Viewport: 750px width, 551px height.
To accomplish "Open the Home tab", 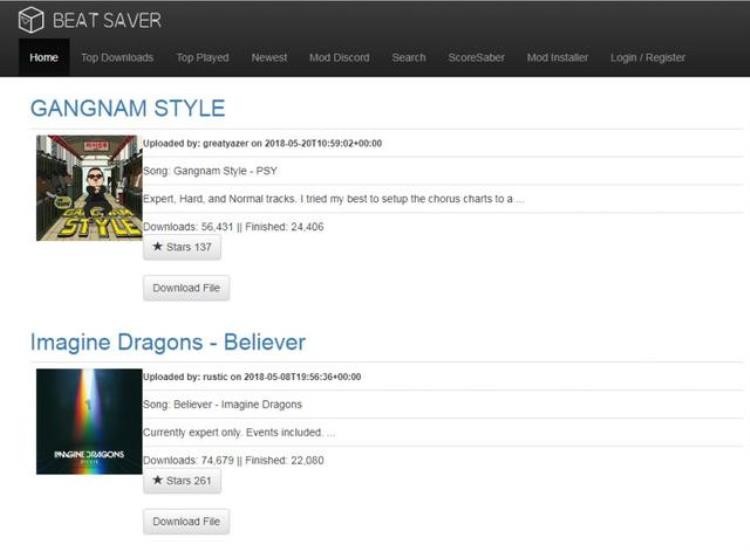I will click(44, 58).
